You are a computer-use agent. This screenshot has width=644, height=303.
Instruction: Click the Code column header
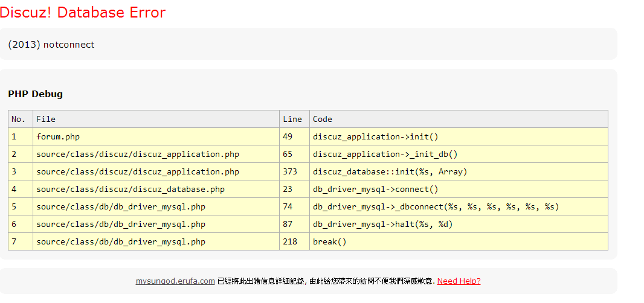459,119
